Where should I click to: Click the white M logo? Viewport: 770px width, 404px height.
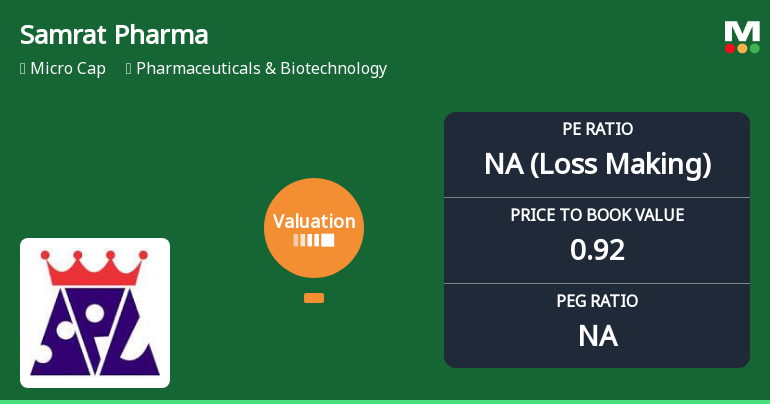742,31
